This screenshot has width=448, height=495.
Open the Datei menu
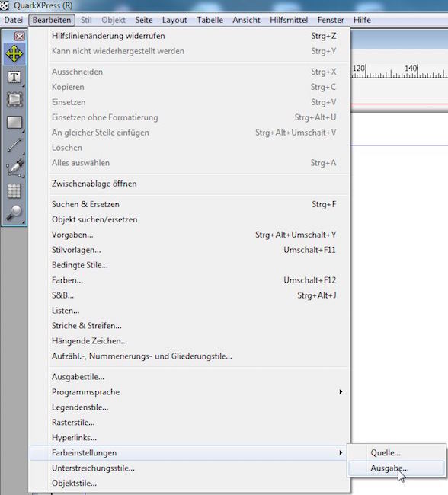[x=13, y=20]
